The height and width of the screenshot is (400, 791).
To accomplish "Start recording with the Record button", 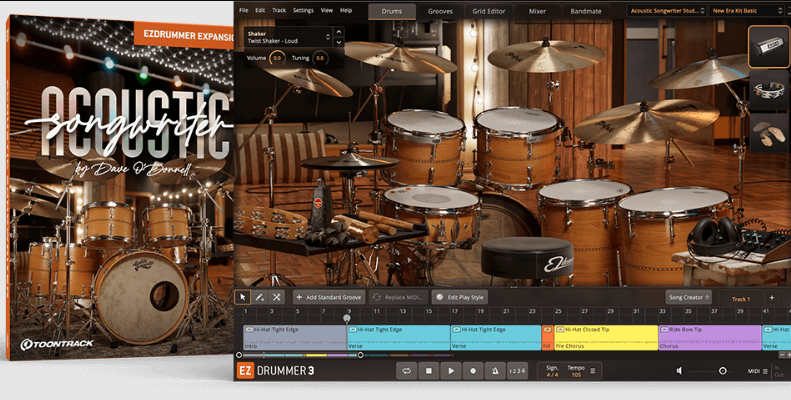I will coord(473,371).
